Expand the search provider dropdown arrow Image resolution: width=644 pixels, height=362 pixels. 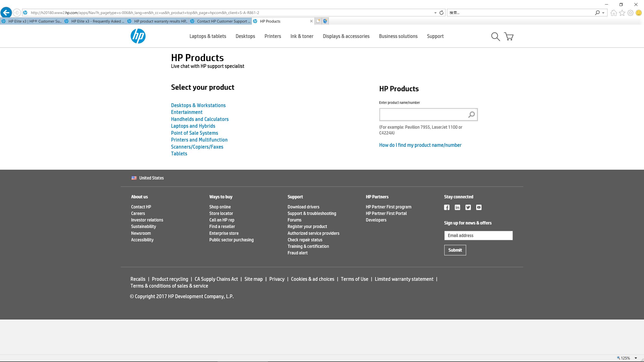(603, 13)
